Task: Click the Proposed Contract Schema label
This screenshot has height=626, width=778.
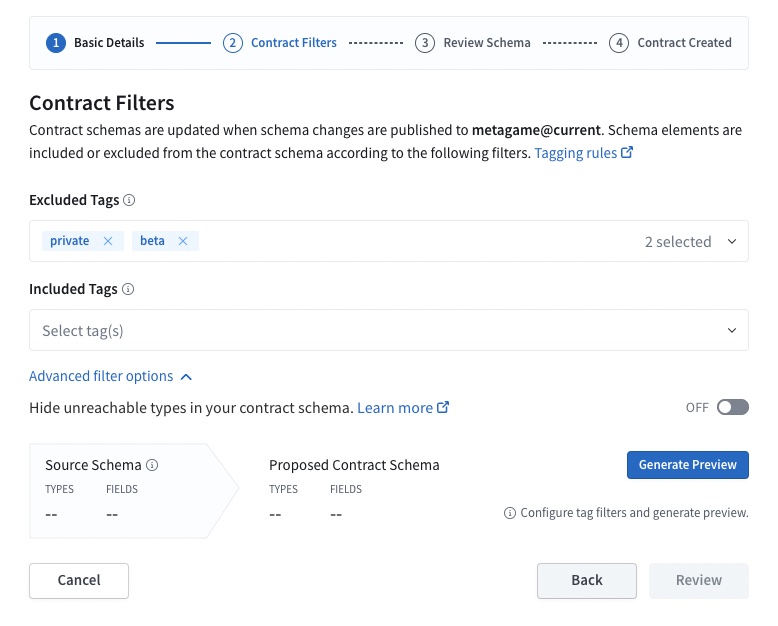Action: pos(354,465)
